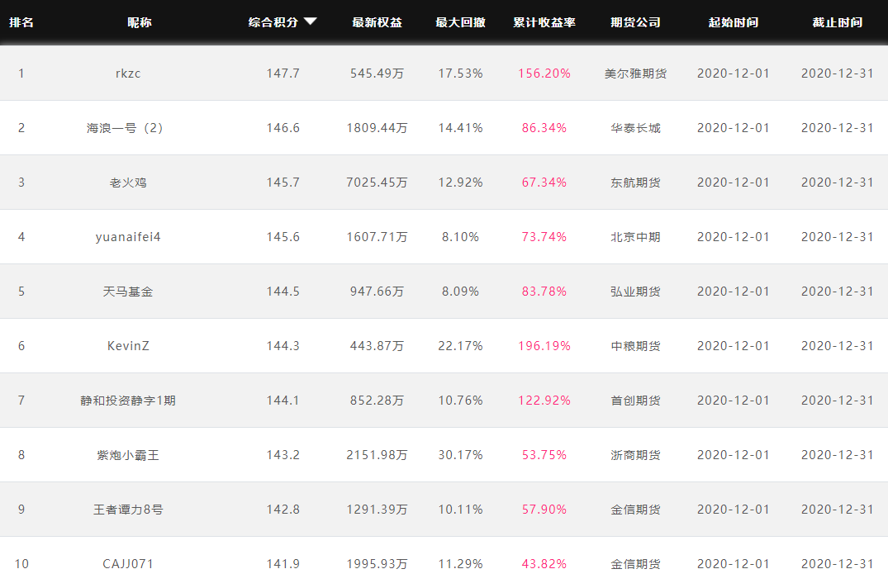Select return rate 67.34%
888x588 pixels.
pos(544,183)
